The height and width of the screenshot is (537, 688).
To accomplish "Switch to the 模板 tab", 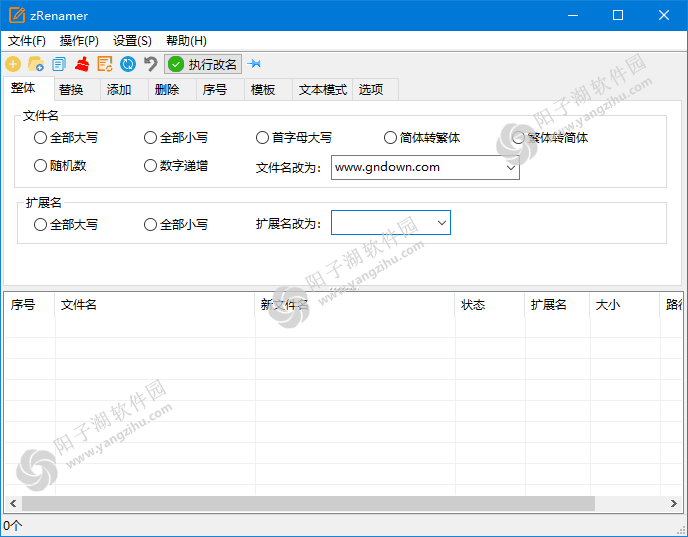I will [x=268, y=90].
